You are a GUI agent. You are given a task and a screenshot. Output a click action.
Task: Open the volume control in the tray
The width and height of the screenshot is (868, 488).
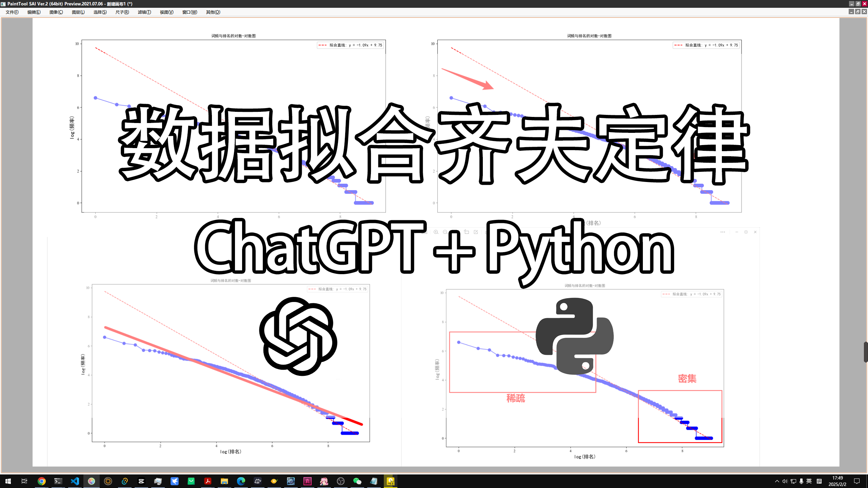coord(785,481)
